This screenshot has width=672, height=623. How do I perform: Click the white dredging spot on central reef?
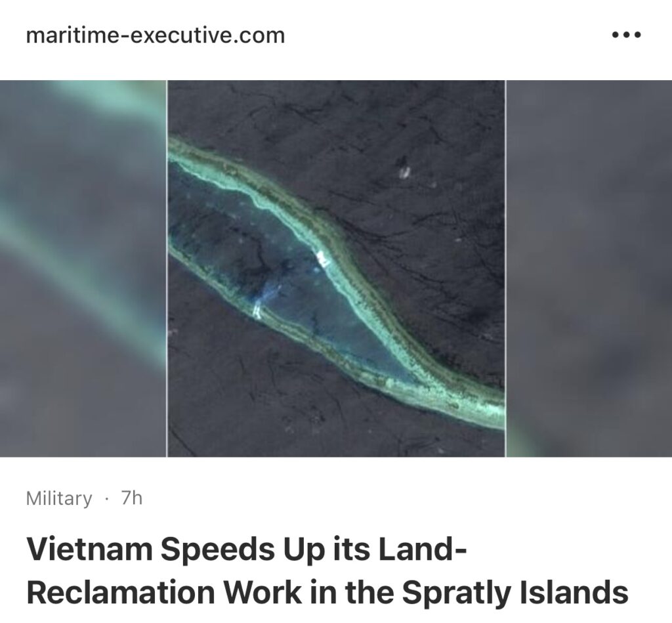(322, 259)
